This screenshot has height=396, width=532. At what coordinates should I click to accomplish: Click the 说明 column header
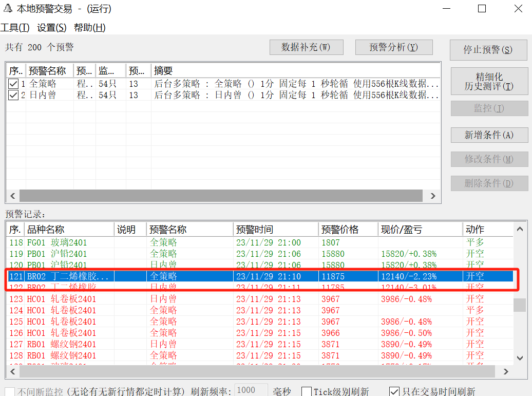point(130,230)
